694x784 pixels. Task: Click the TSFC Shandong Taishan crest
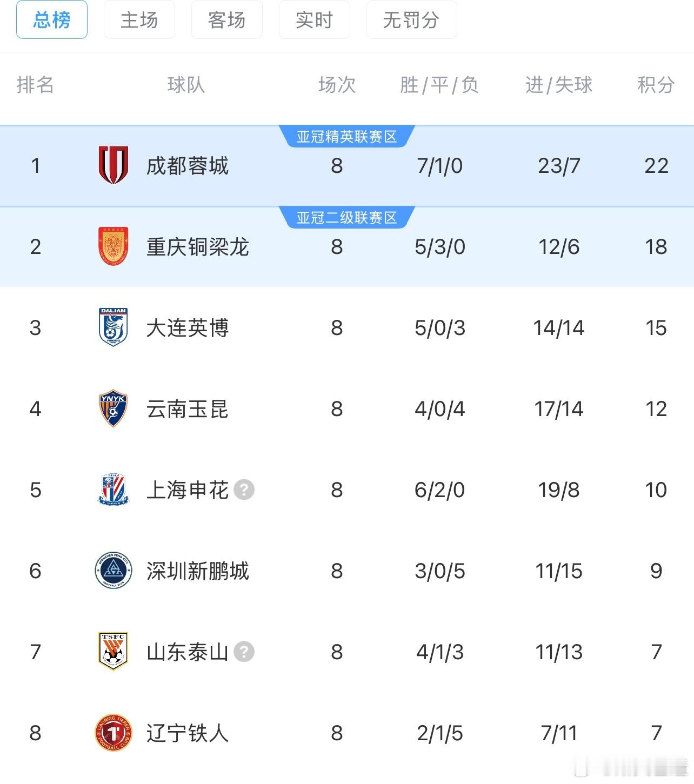coord(113,652)
